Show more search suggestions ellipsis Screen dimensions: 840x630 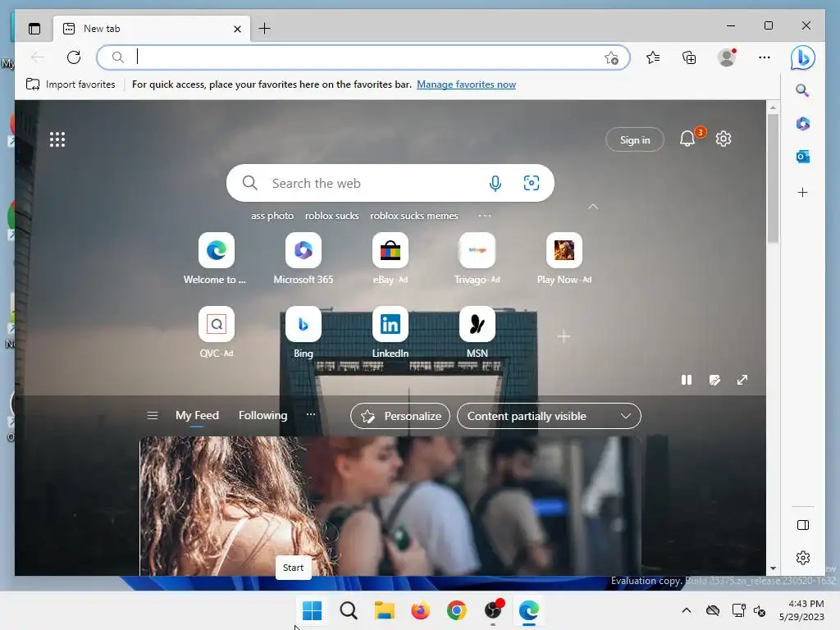click(x=484, y=216)
